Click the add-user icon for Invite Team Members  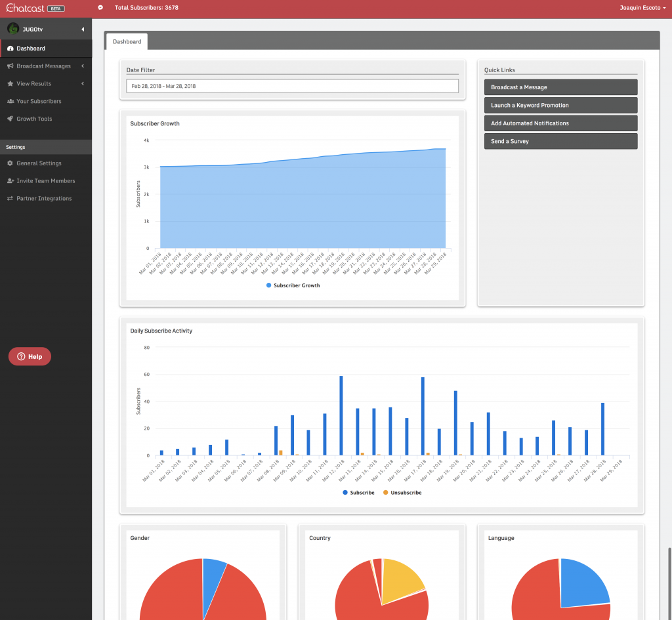point(10,181)
